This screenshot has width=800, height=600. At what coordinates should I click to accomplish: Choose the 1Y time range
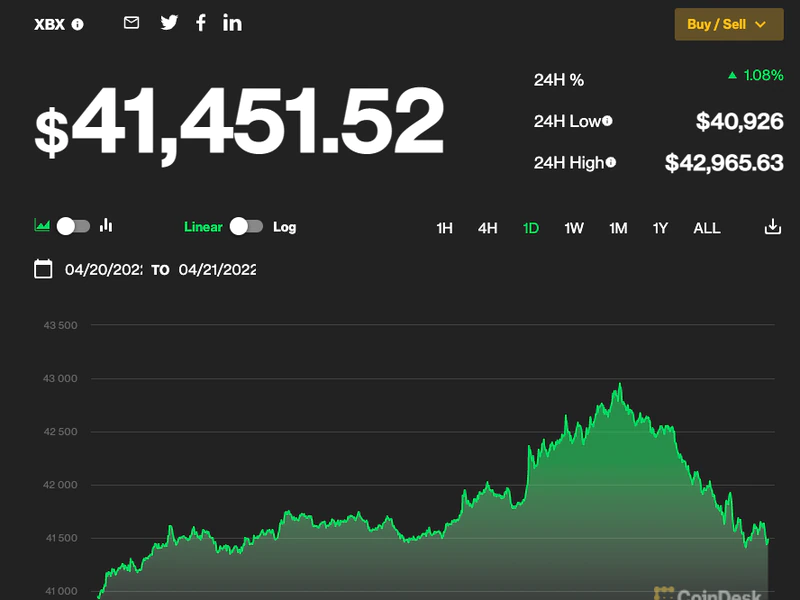660,228
